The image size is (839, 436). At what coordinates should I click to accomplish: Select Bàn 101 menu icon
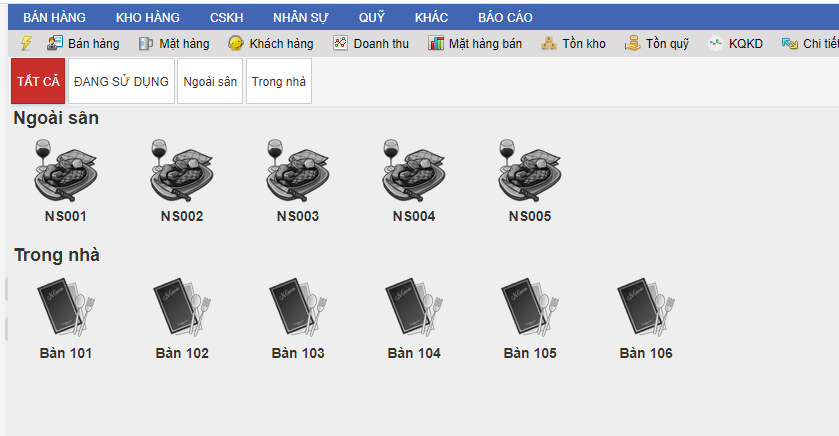(66, 307)
